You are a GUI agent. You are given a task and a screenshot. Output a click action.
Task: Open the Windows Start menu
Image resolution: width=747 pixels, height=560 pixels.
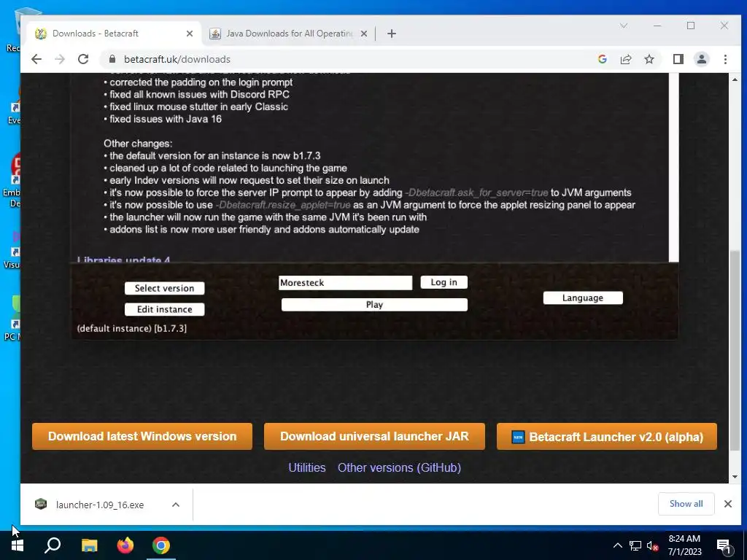pos(18,545)
